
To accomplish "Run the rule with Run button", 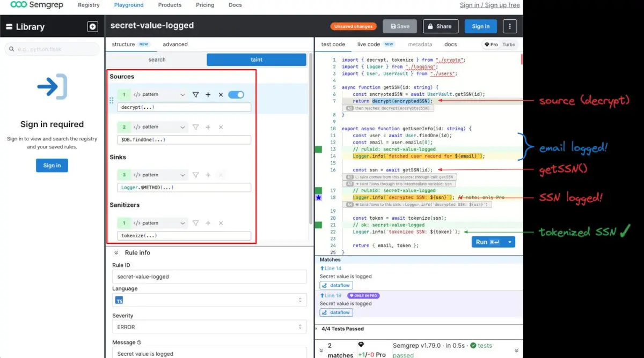I will tap(488, 242).
